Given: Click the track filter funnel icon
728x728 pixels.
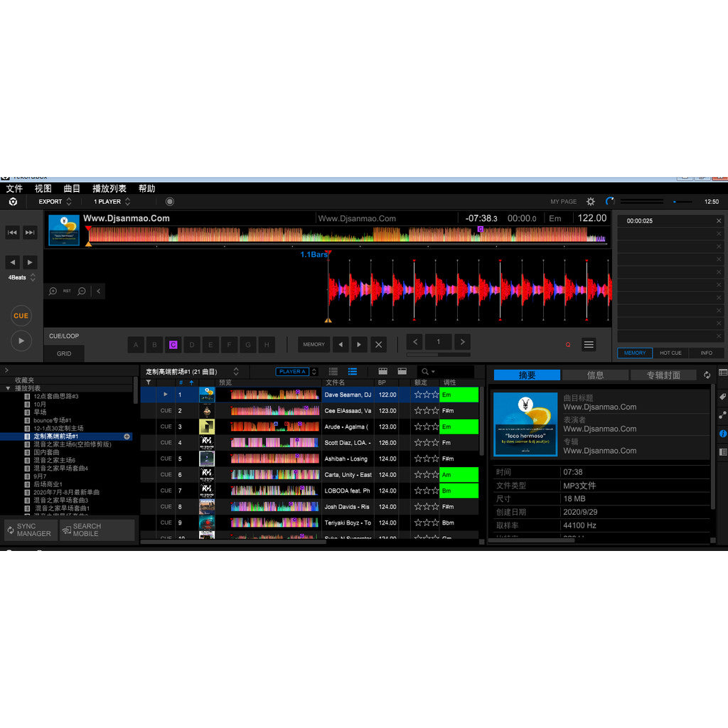Looking at the screenshot, I should 148,382.
